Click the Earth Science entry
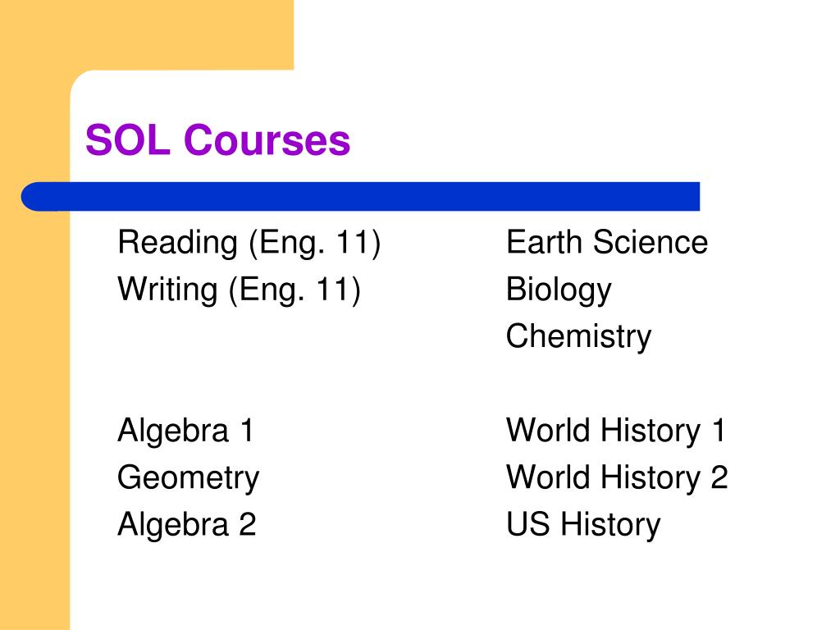The height and width of the screenshot is (630, 840). pyautogui.click(x=607, y=242)
